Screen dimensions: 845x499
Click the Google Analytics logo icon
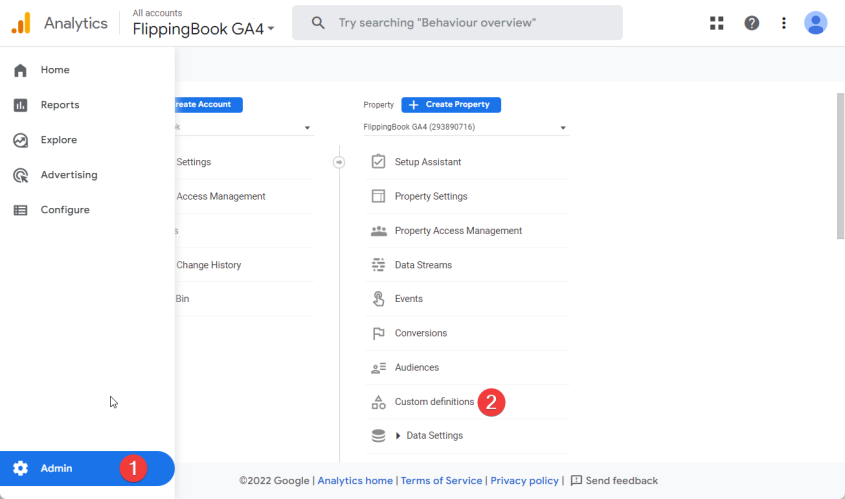(x=21, y=23)
